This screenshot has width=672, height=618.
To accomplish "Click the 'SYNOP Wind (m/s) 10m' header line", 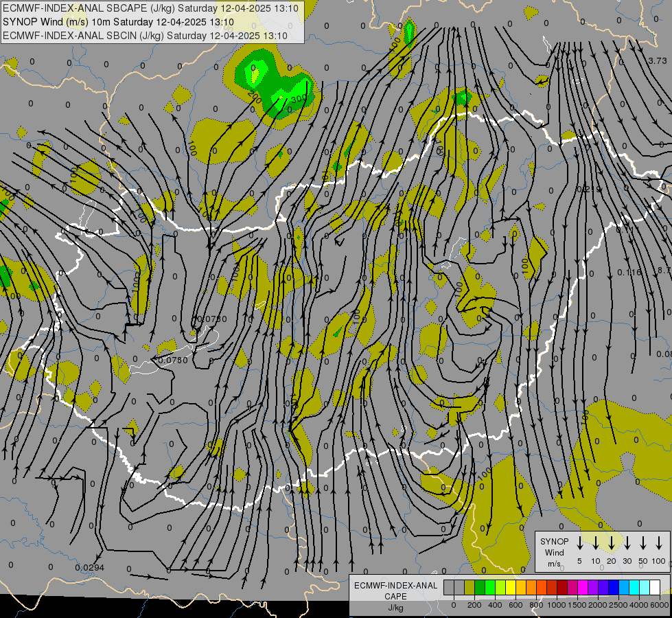I will pyautogui.click(x=118, y=22).
